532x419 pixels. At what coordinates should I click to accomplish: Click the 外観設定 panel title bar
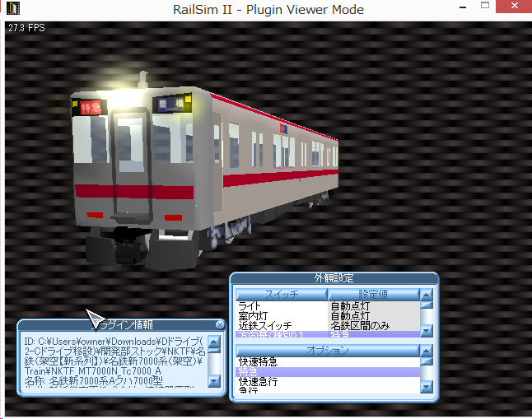(x=334, y=278)
